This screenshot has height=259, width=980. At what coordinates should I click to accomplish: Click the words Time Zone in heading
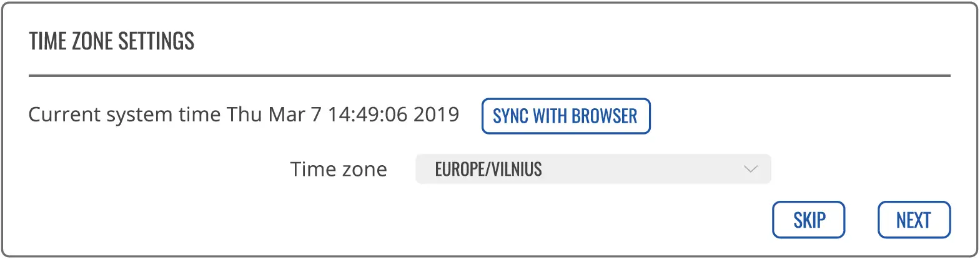[71, 41]
